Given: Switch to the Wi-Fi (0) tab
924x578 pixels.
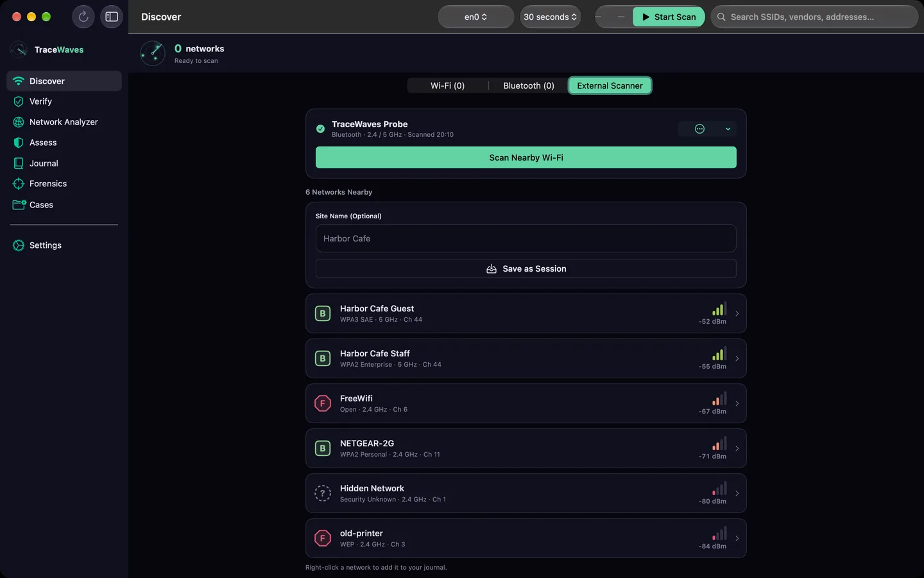Looking at the screenshot, I should coord(447,85).
